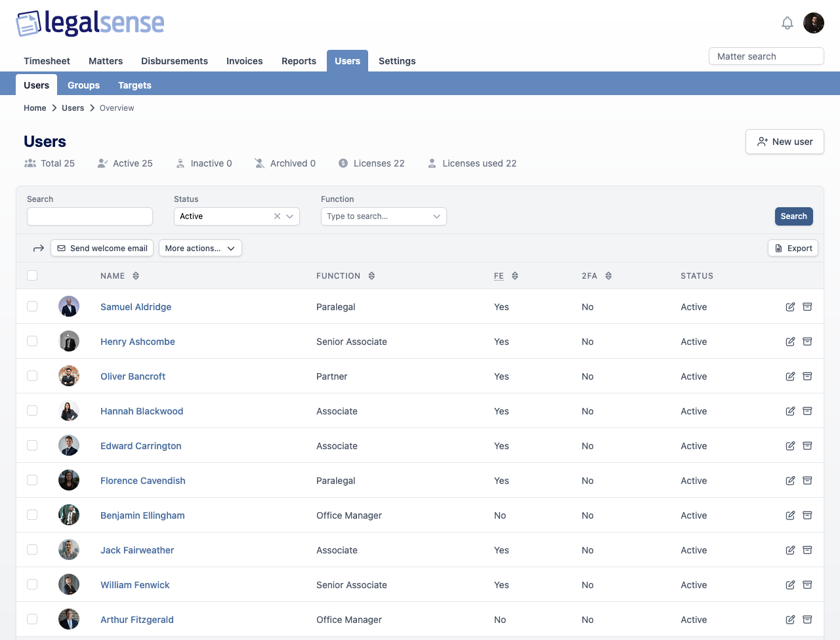Expand the More actions menu
The height and width of the screenshot is (640, 840).
pos(200,248)
